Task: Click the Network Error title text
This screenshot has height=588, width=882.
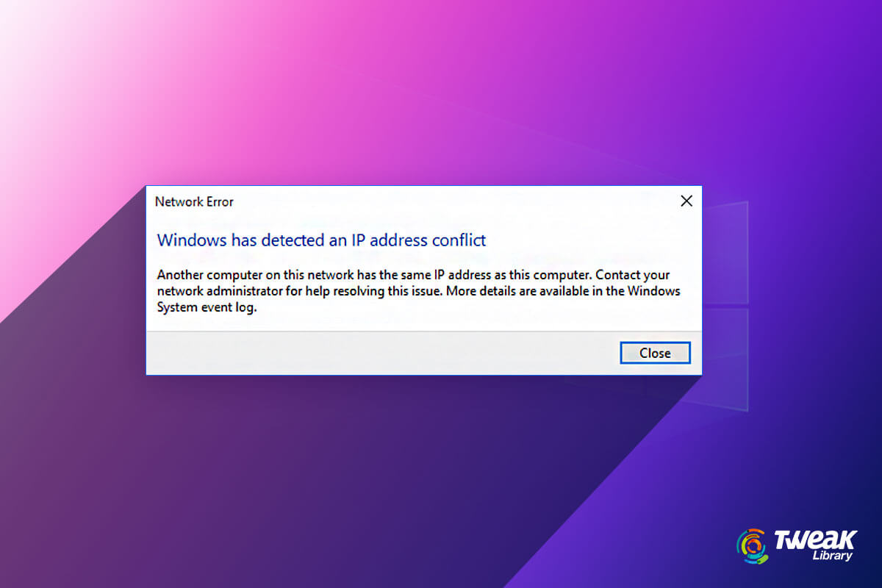Action: click(x=194, y=201)
